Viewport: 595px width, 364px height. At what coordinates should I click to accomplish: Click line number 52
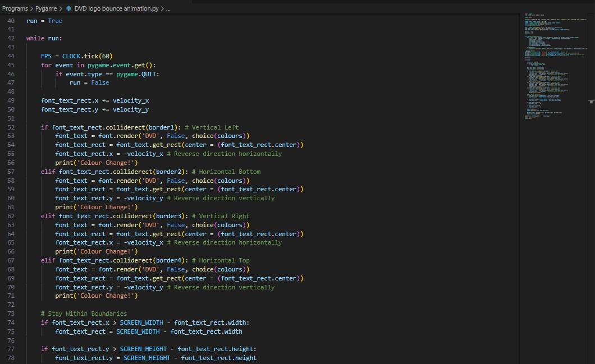point(11,127)
